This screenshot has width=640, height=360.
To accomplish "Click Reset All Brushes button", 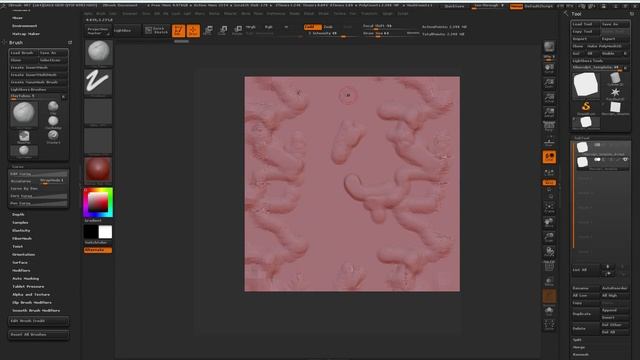I will [38, 335].
